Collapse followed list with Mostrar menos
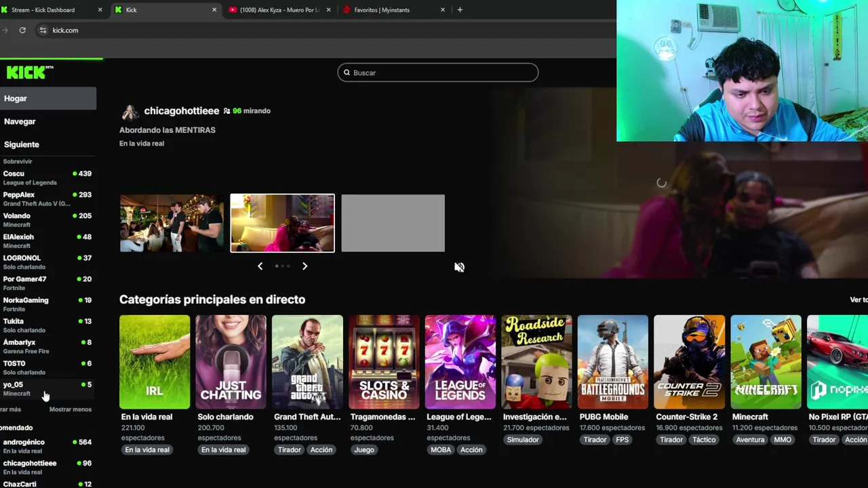 [x=71, y=409]
